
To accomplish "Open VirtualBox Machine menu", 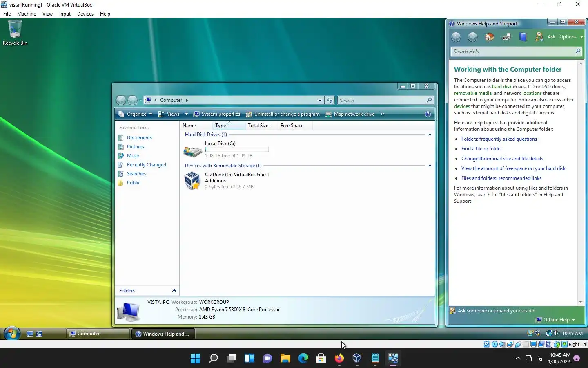I will pos(27,14).
